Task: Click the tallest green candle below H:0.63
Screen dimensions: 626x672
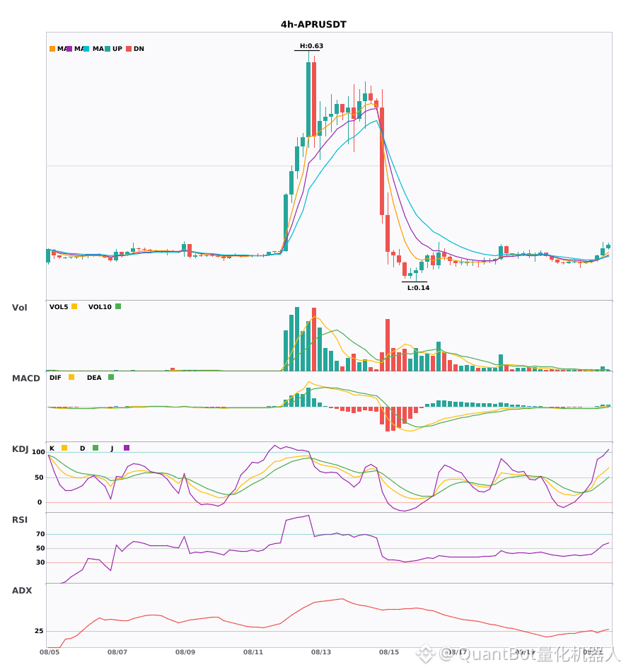Action: point(308,100)
